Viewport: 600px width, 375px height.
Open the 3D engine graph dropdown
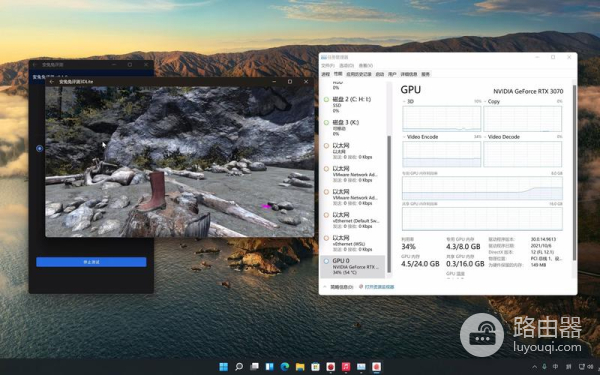405,101
